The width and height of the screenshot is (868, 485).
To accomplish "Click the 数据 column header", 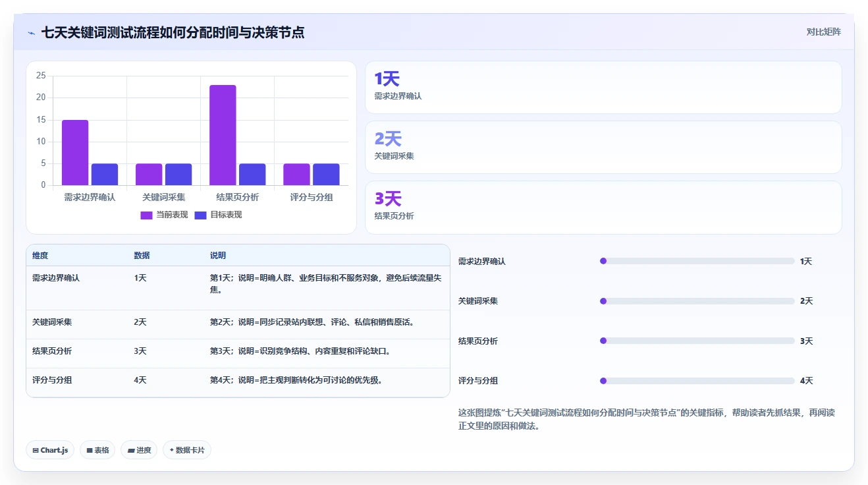I will [x=142, y=256].
